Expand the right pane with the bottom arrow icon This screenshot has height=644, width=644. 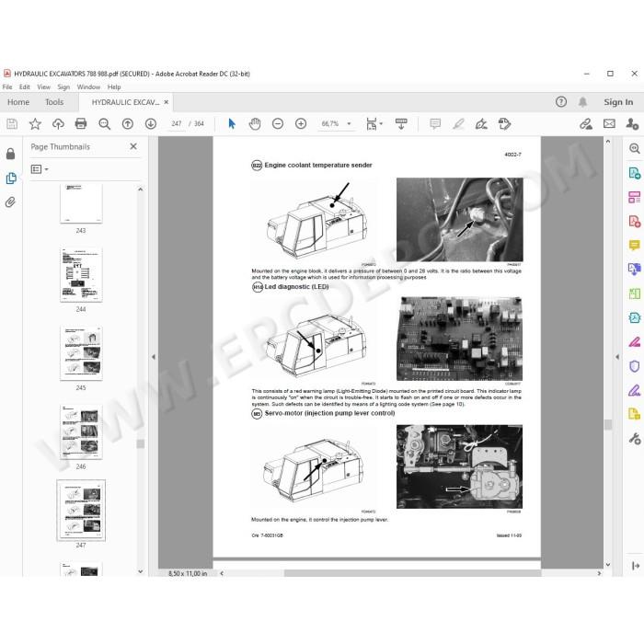[636, 566]
